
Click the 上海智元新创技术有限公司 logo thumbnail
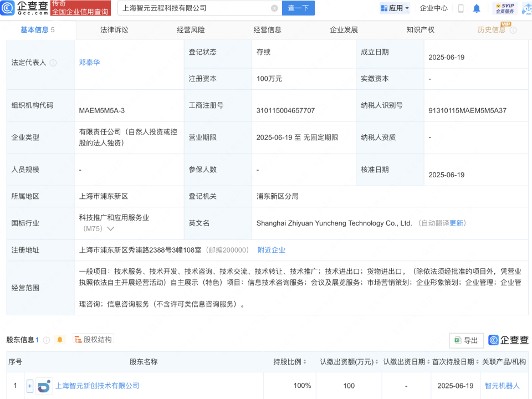click(44, 386)
